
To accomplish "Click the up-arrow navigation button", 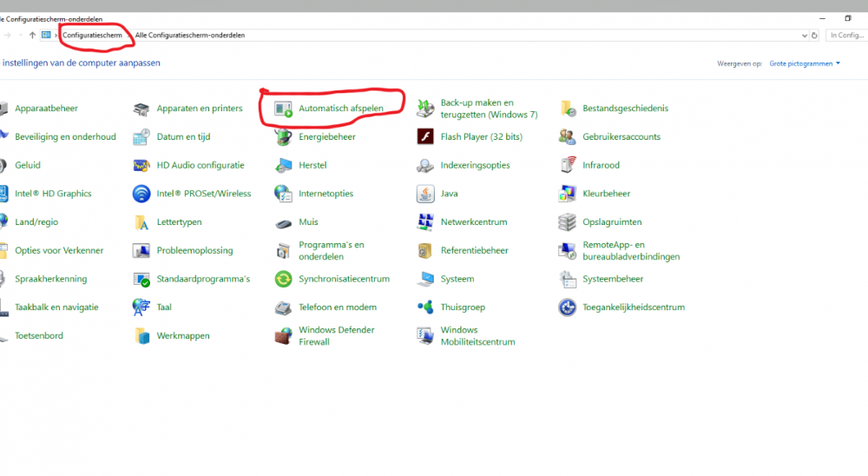I will point(32,36).
